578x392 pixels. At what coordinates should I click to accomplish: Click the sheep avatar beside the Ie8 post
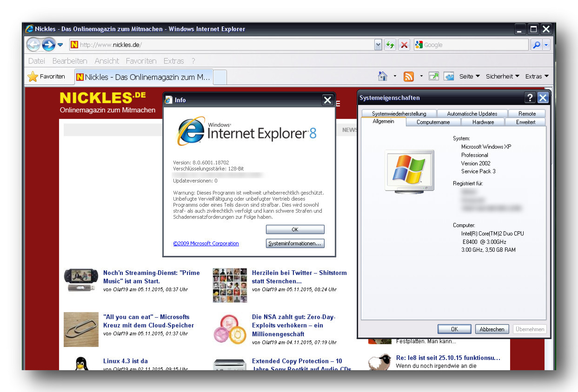(x=379, y=362)
